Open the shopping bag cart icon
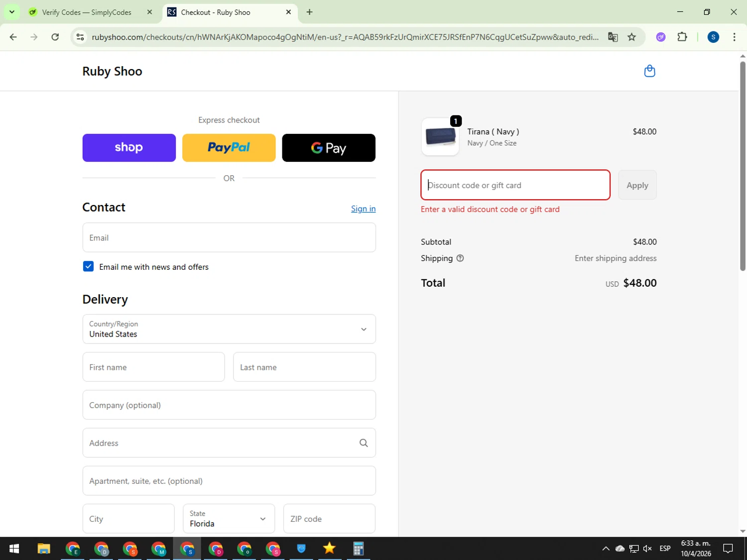This screenshot has height=560, width=747. pyautogui.click(x=649, y=71)
